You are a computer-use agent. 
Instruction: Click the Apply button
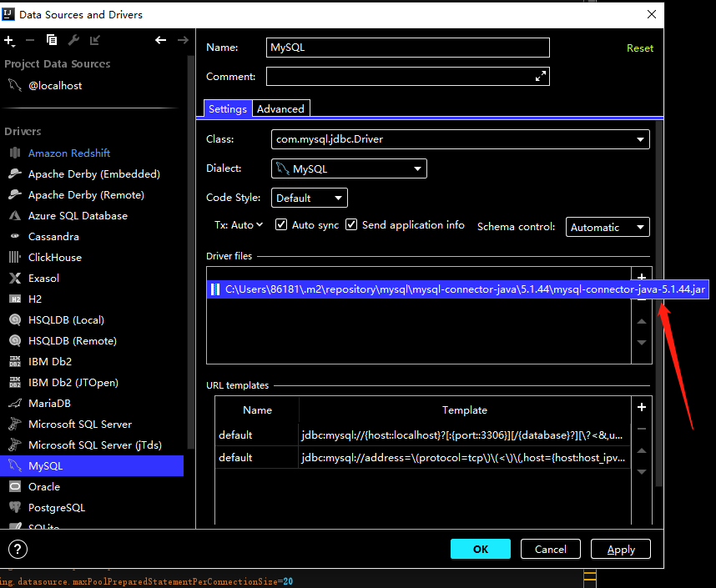[x=621, y=549]
